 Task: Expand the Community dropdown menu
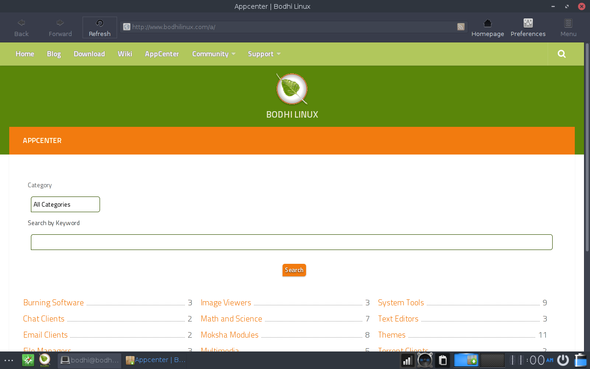point(213,54)
